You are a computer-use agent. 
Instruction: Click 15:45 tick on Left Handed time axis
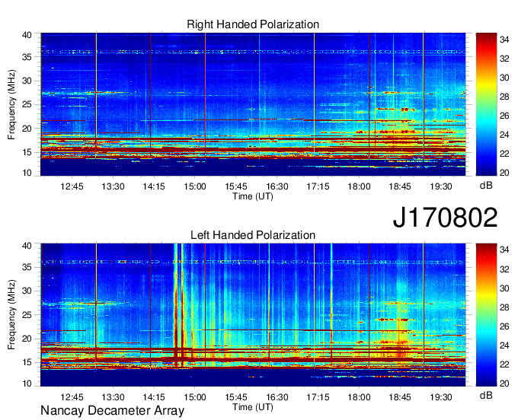[236, 397]
